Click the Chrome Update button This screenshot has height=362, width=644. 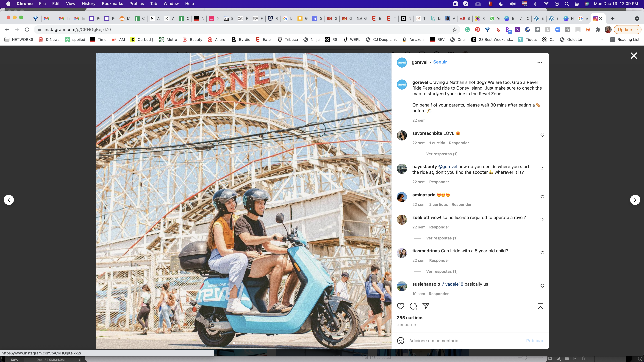[627, 30]
